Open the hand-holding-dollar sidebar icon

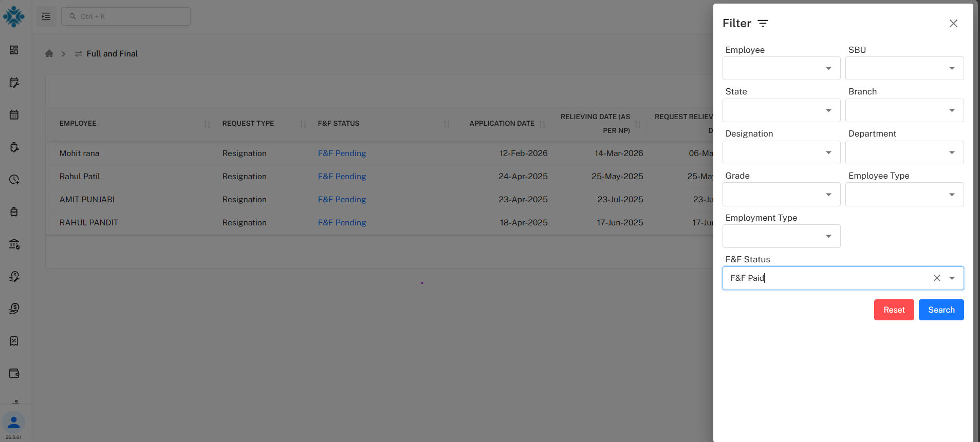[14, 309]
